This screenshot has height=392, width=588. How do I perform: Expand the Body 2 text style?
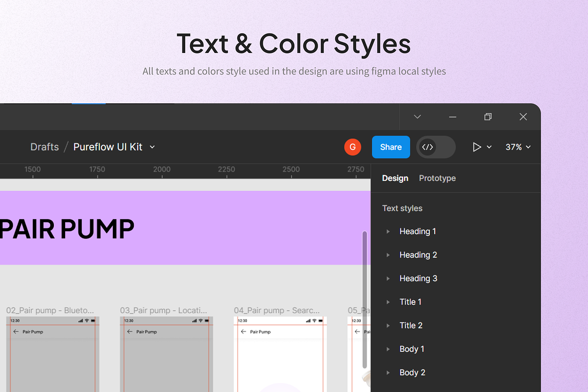point(388,372)
